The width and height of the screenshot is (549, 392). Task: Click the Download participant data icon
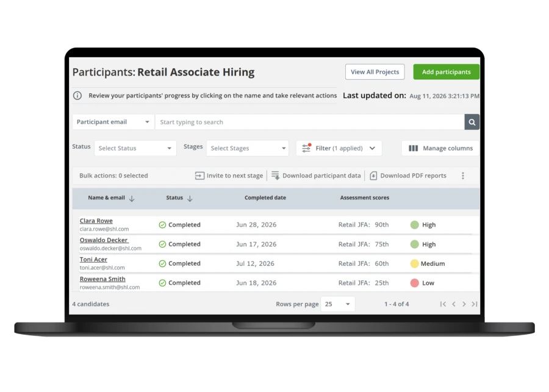tap(276, 176)
